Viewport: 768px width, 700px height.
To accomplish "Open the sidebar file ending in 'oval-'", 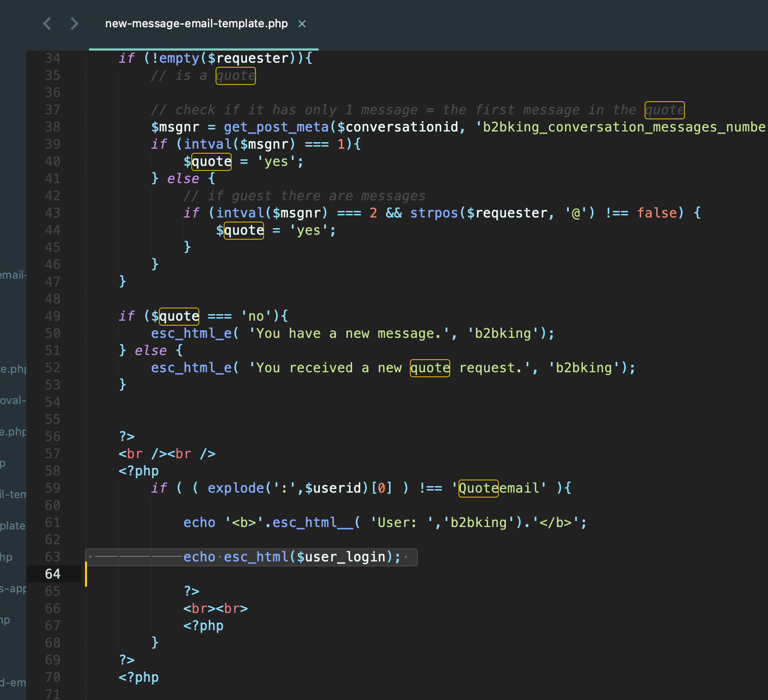I will point(13,401).
